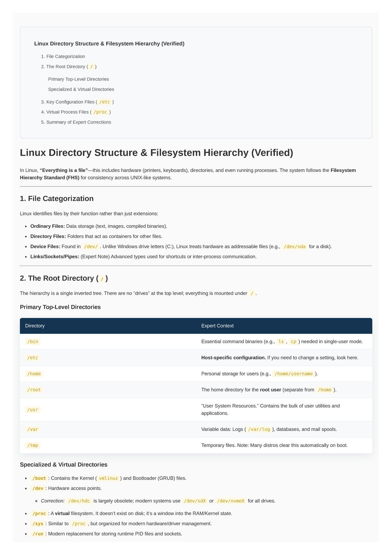Open 'Specialized & Virtual Directories' contents link
The height and width of the screenshot is (555, 392).
pyautogui.click(x=81, y=89)
